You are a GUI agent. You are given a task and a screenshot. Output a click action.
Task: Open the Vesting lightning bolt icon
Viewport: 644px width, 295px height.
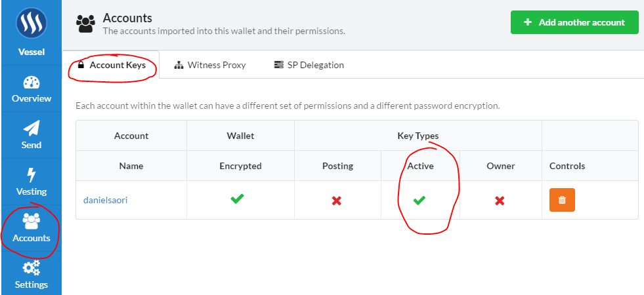31,175
